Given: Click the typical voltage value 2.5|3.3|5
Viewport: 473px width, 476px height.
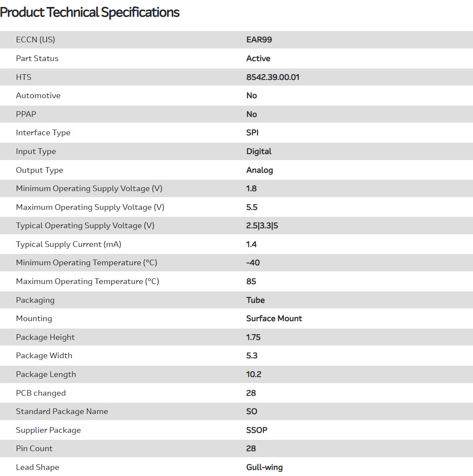Looking at the screenshot, I should 262,226.
